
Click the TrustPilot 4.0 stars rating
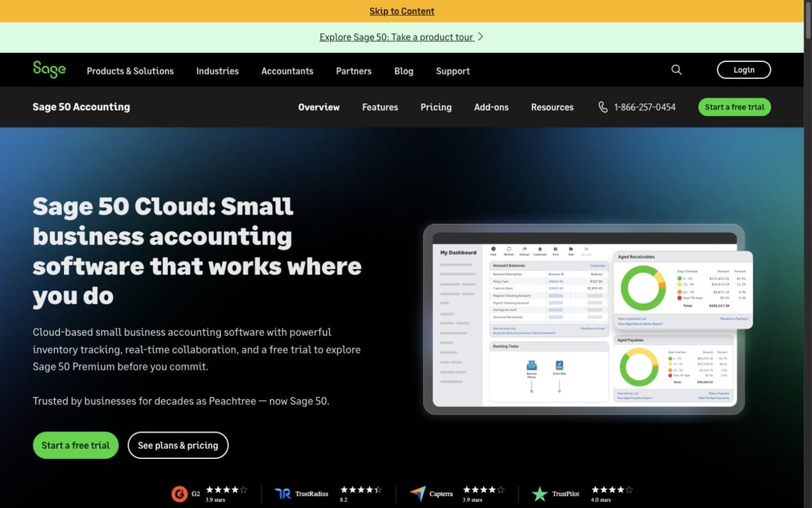(x=612, y=494)
